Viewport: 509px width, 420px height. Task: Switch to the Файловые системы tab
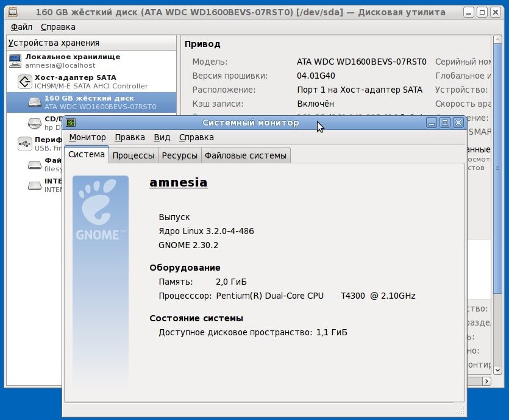246,155
